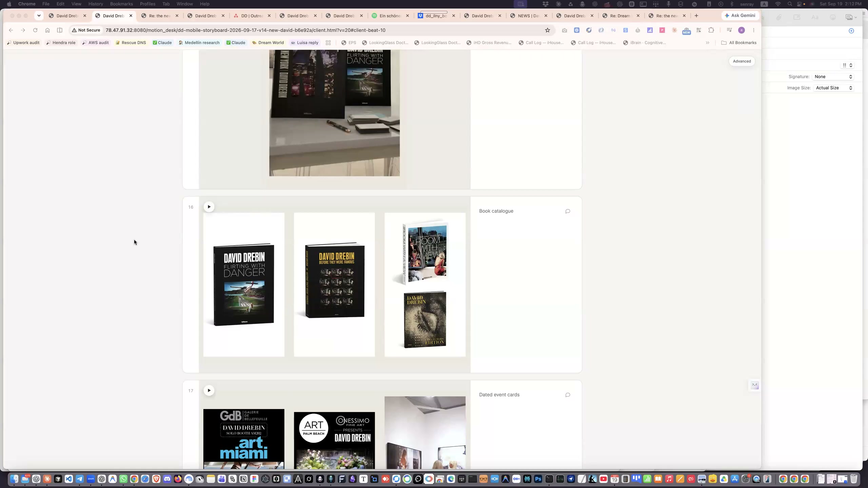The width and height of the screenshot is (868, 488).
Task: Open comment on Book catalogue
Action: [568, 211]
